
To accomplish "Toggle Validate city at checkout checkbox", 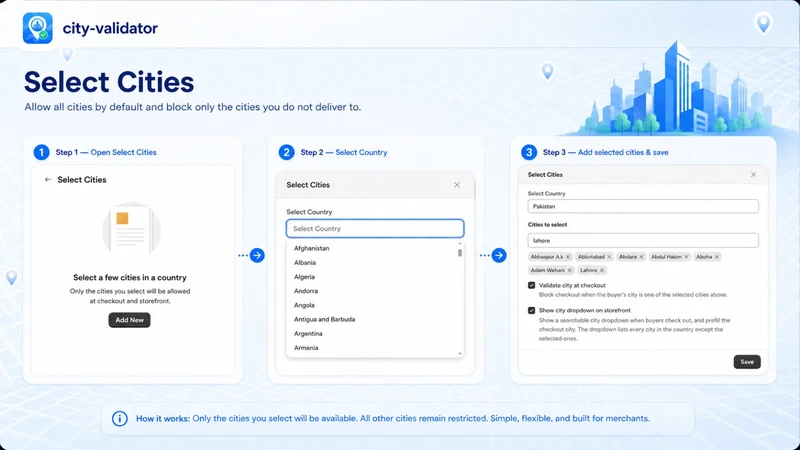I will pyautogui.click(x=532, y=286).
